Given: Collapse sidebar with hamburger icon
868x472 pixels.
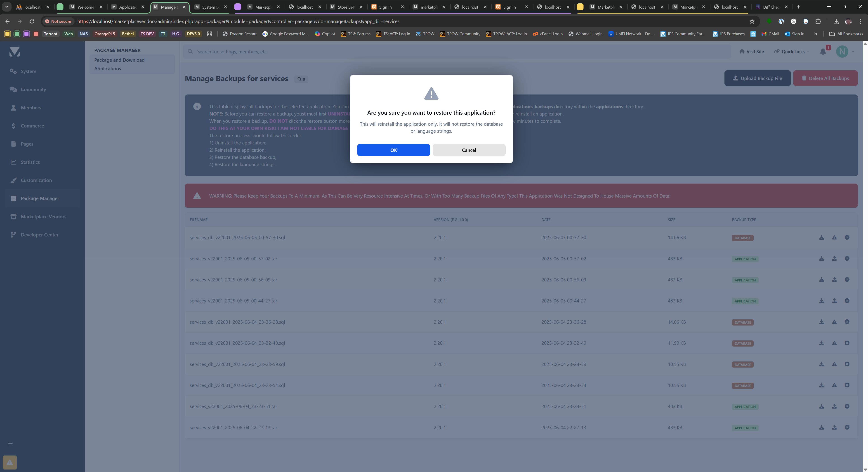Looking at the screenshot, I should click(x=10, y=443).
